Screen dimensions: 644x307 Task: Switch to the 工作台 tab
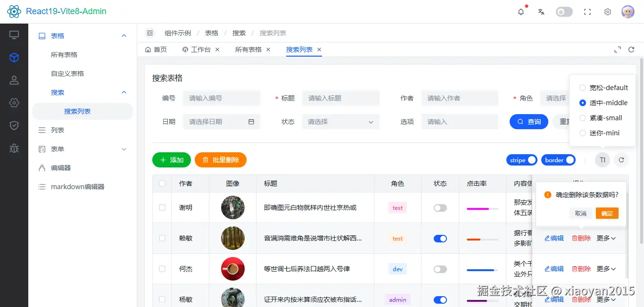click(x=196, y=50)
